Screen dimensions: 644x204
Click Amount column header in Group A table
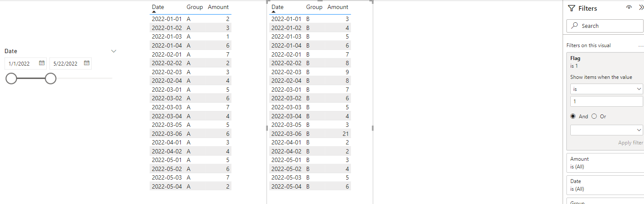(218, 7)
